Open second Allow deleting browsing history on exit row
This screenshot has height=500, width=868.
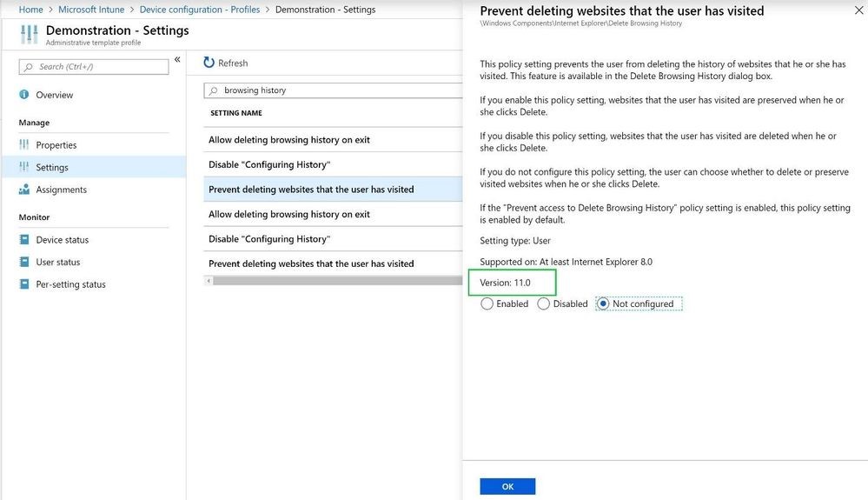334,214
